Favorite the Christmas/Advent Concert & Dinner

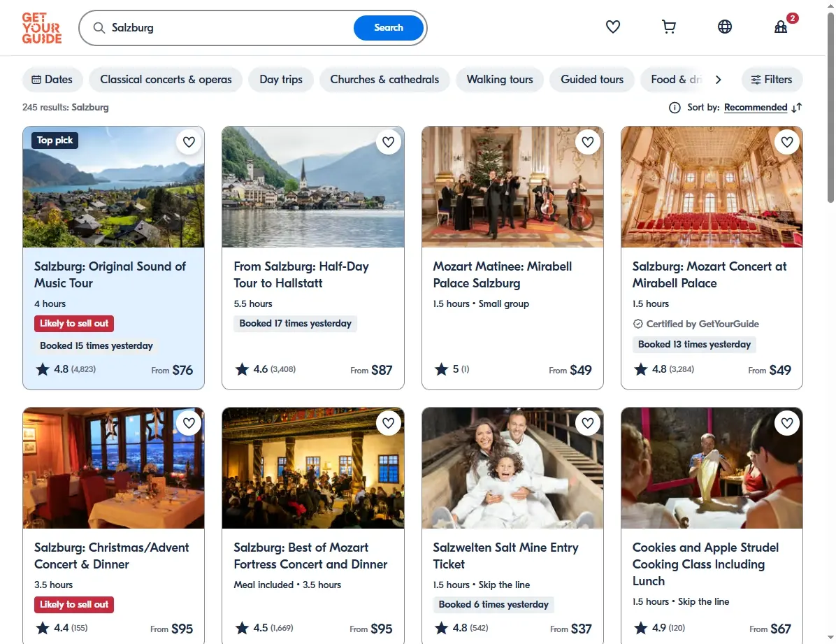(189, 423)
